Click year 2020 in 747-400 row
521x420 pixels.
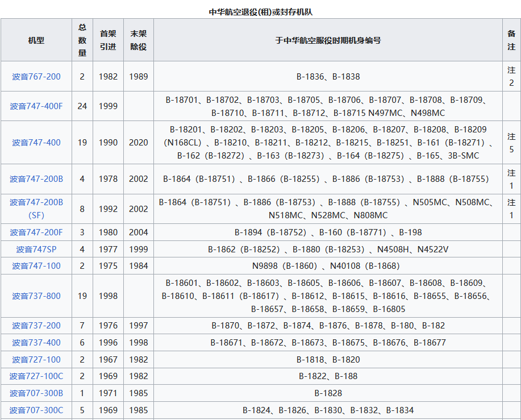coord(139,143)
